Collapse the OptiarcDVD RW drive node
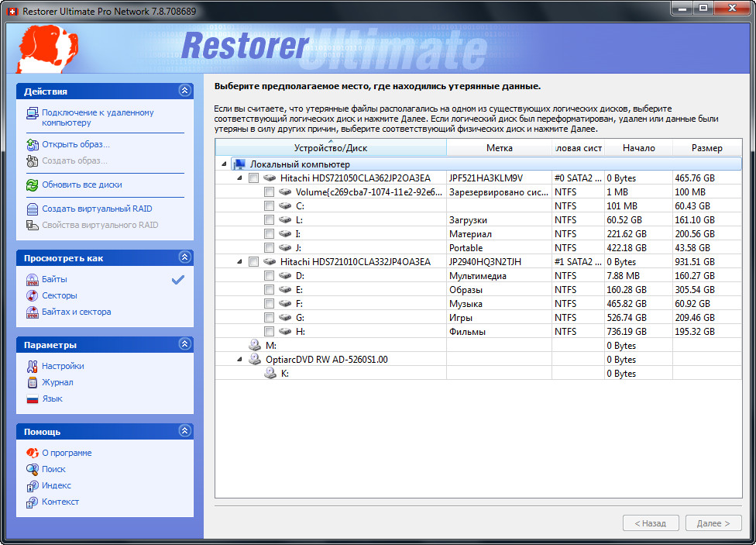Image resolution: width=756 pixels, height=545 pixels. [239, 360]
